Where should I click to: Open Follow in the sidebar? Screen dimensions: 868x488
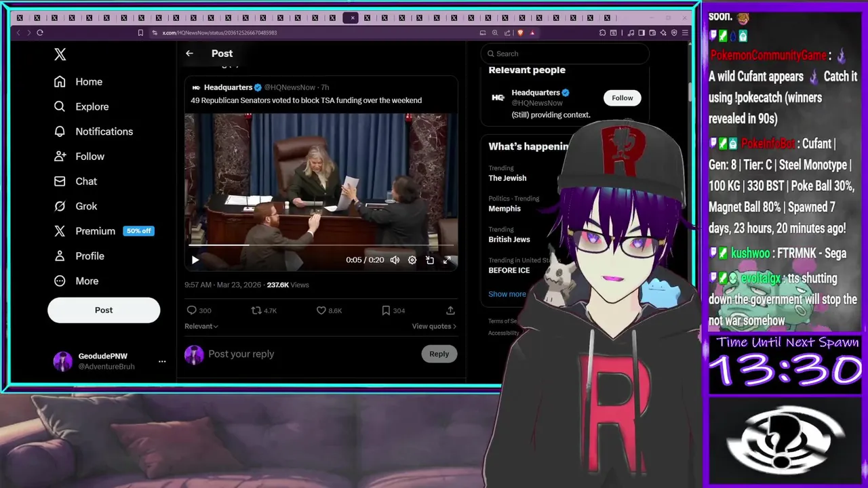coord(80,157)
